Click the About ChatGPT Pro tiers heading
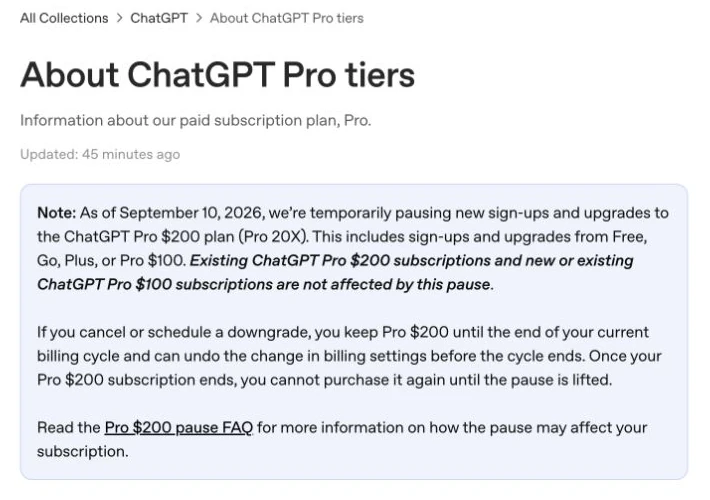Viewport: 710px width, 500px height. 217,75
